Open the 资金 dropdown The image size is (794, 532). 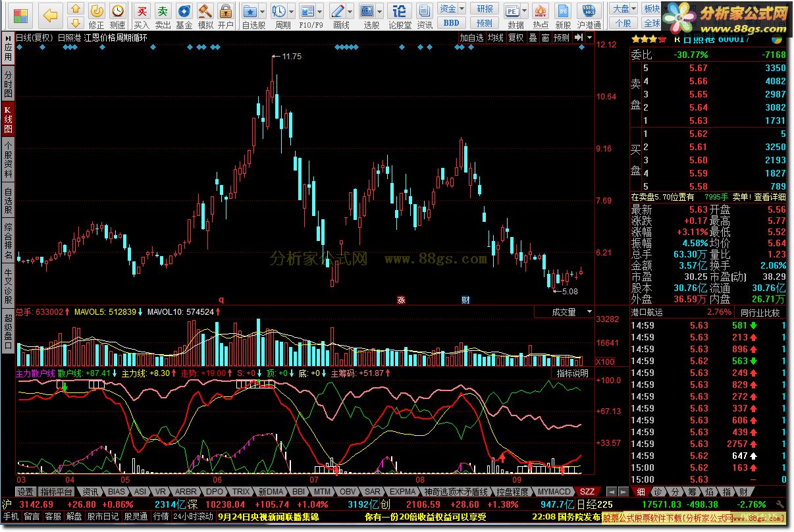pos(451,9)
